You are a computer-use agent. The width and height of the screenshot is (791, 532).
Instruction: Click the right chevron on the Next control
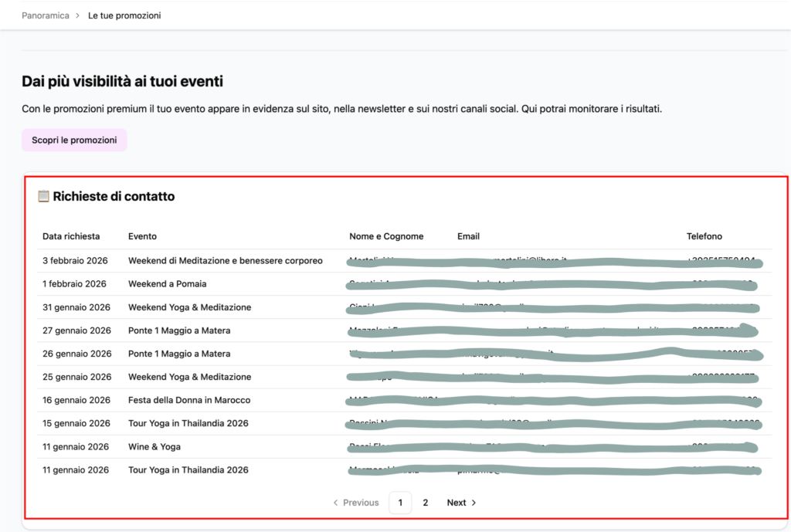pos(474,502)
